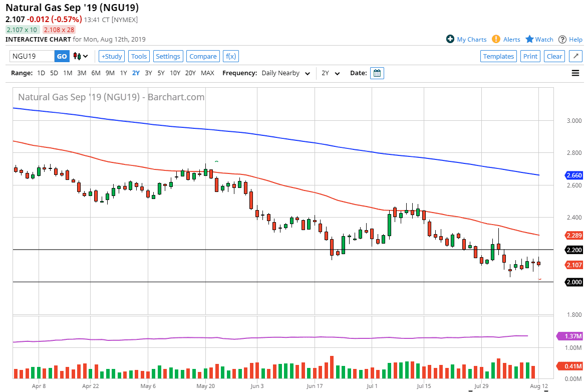Click the 2.200 horizontal line price label
The height and width of the screenshot is (392, 588).
click(574, 250)
